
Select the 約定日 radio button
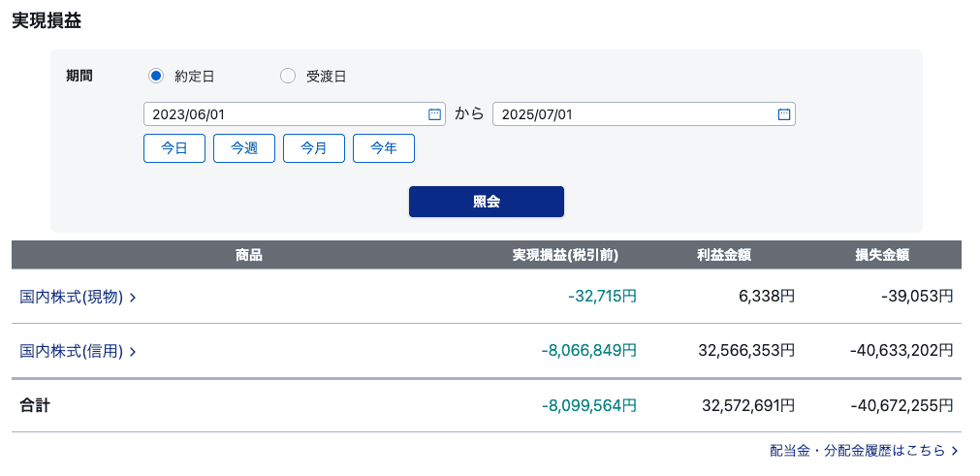156,77
